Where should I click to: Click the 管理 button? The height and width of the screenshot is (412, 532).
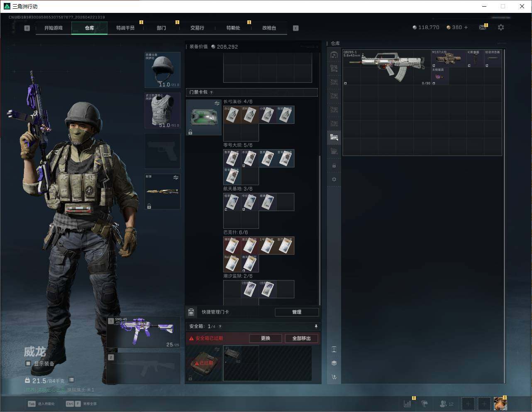tap(297, 312)
